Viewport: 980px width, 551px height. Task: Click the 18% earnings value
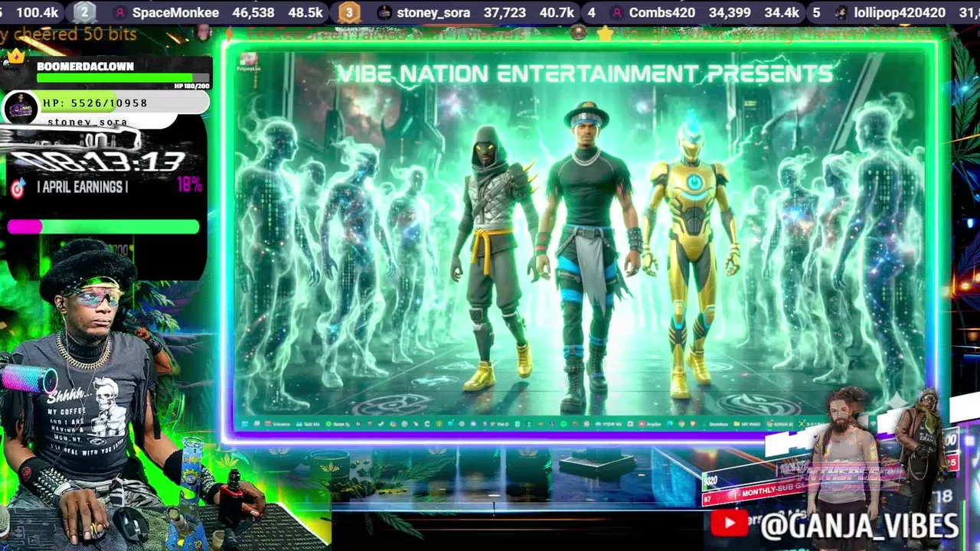pyautogui.click(x=189, y=184)
